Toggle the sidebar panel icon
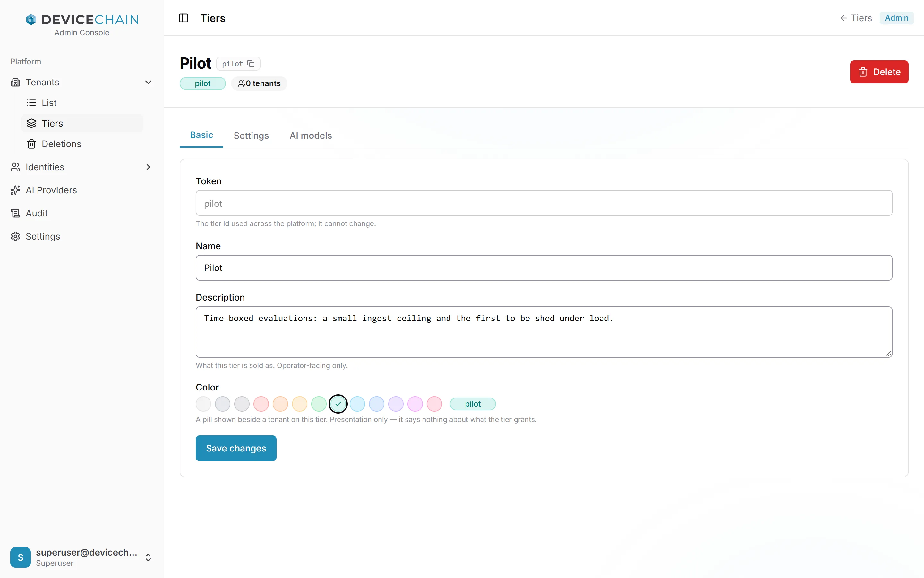924x578 pixels. (184, 18)
